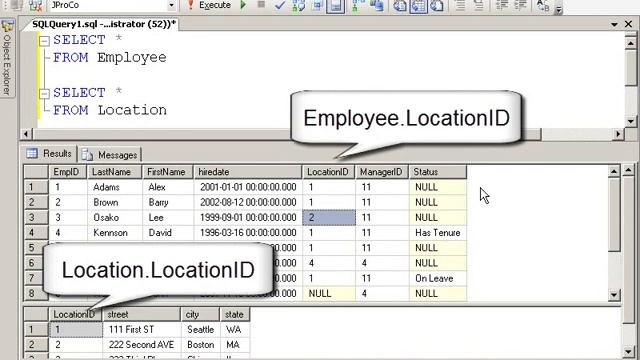Screen dimensions: 640x360
Task: Click the Employee grid scroll up arrow
Action: coord(614,172)
